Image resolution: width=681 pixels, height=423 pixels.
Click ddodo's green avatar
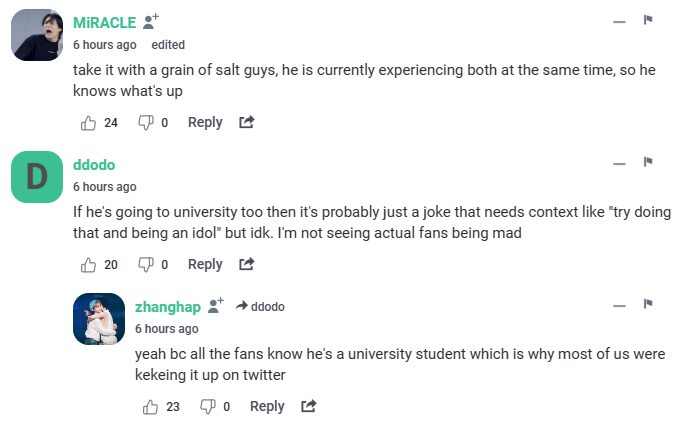pyautogui.click(x=36, y=177)
